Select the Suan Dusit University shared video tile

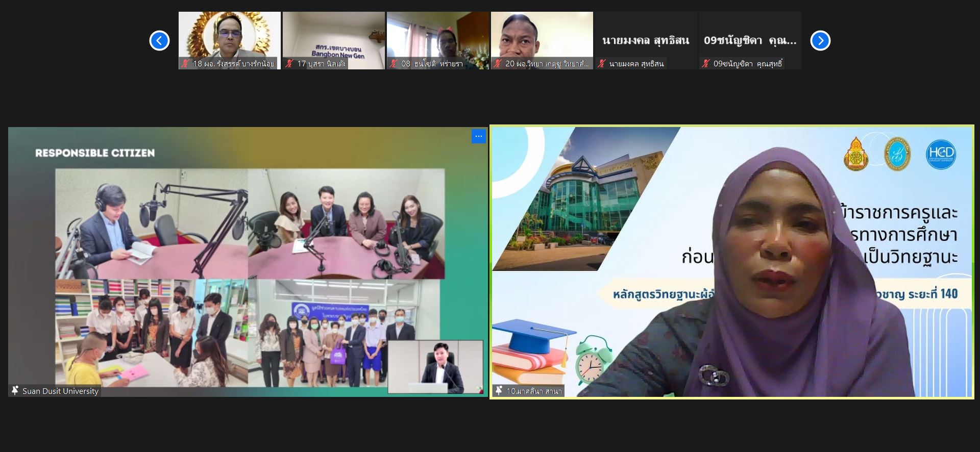tap(248, 262)
